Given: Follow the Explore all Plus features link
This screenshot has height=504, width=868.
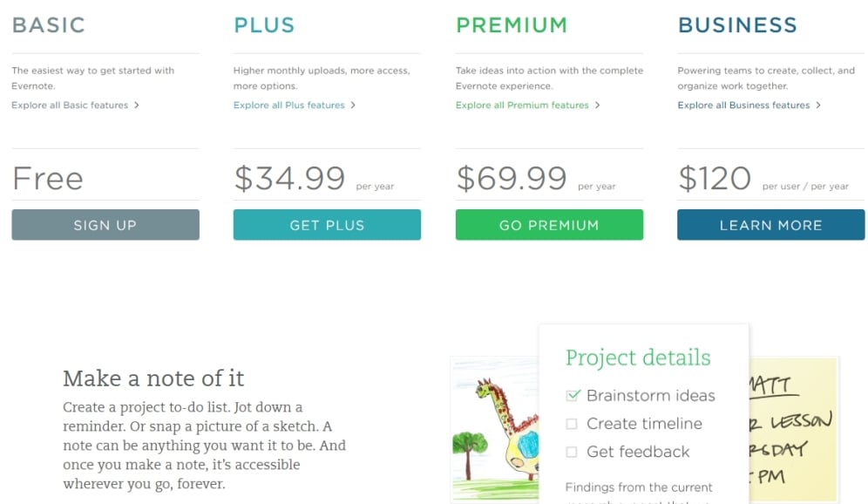Looking at the screenshot, I should (x=289, y=106).
